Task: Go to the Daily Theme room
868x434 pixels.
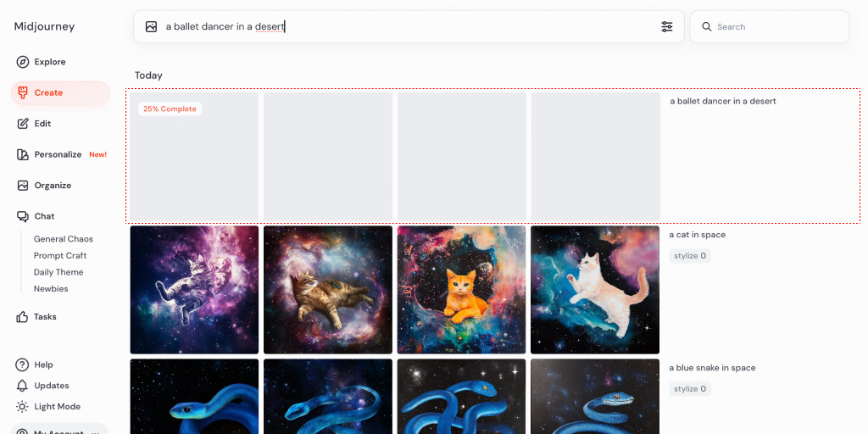Action: click(58, 272)
